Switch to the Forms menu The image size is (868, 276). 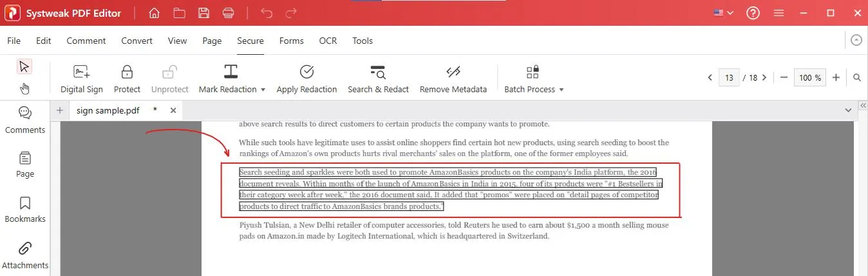(291, 41)
